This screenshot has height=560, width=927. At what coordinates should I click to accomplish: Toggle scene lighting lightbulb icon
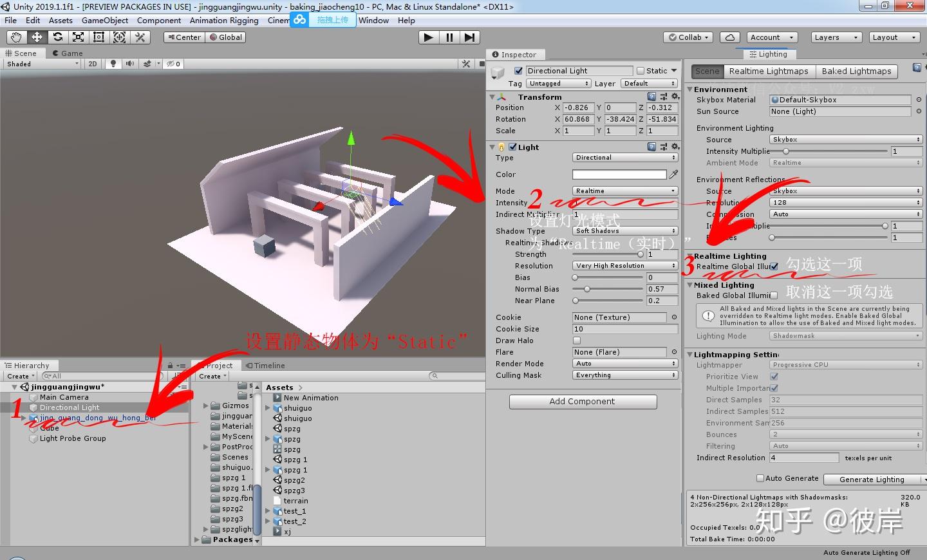coord(113,64)
